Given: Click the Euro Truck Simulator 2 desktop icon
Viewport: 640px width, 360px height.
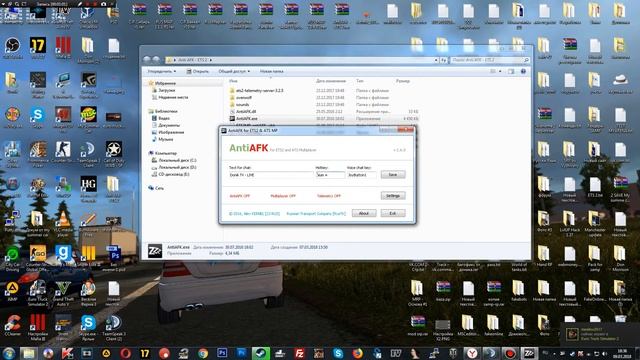Looking at the screenshot, I should tap(38, 293).
